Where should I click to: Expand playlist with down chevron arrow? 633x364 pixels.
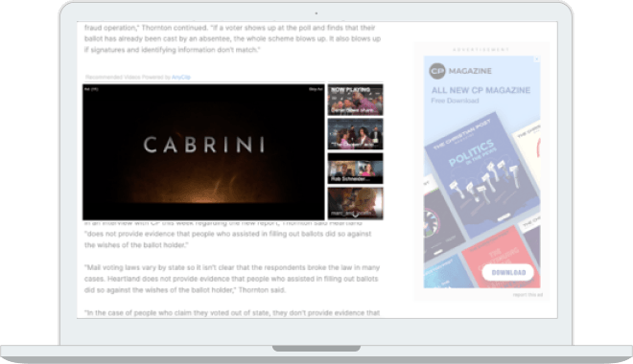[x=355, y=216]
